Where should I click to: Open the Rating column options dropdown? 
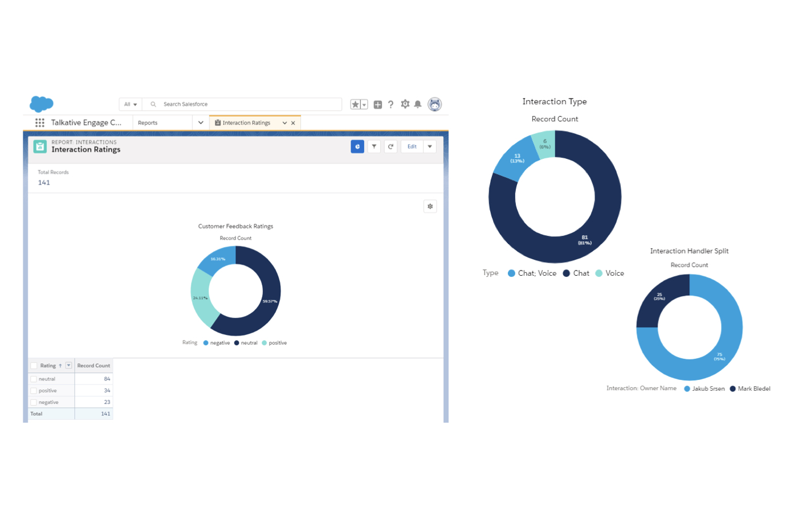pyautogui.click(x=68, y=366)
